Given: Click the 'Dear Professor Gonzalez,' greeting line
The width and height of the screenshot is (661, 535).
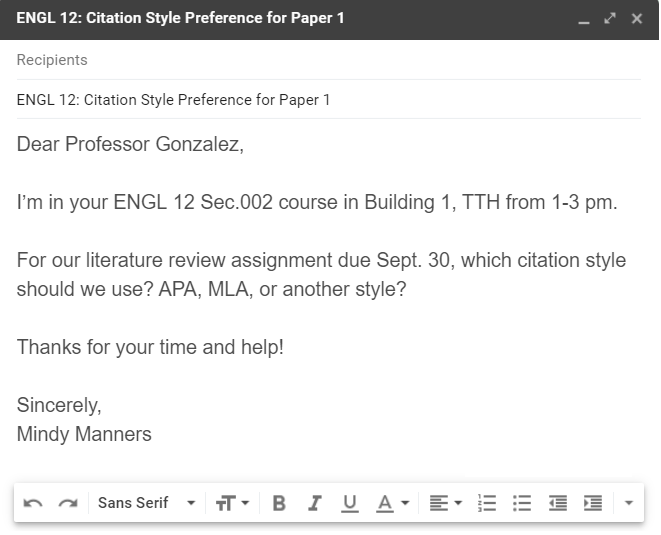Looking at the screenshot, I should (130, 144).
